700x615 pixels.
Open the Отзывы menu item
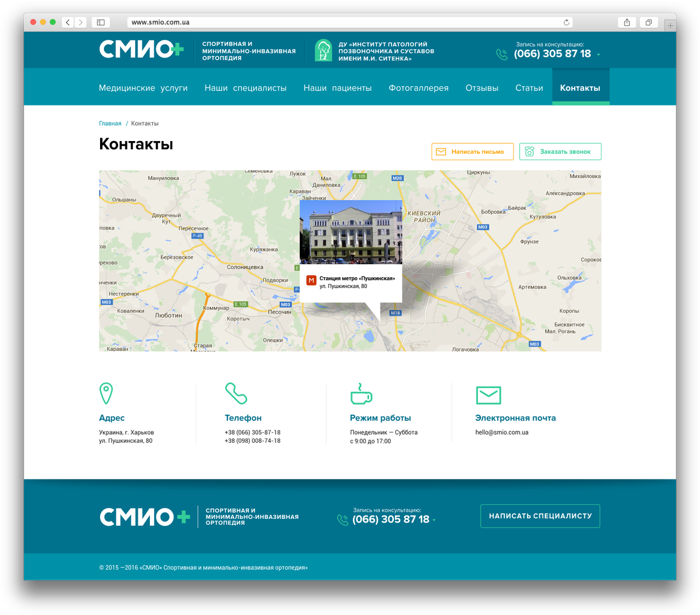pos(482,88)
